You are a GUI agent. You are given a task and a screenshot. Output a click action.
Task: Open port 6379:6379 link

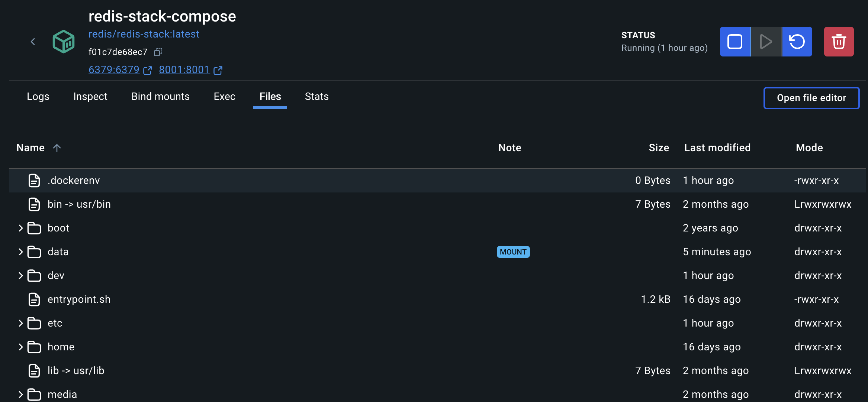(x=114, y=70)
